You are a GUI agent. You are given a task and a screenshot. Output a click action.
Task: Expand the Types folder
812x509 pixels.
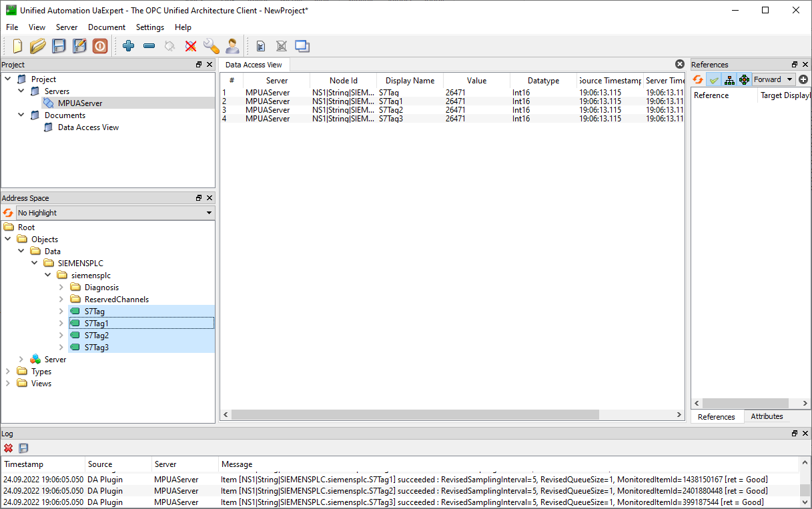click(x=8, y=372)
